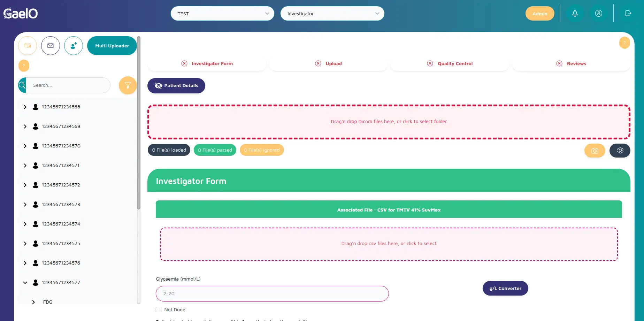The height and width of the screenshot is (321, 644).
Task: Open the mail envelope icon
Action: point(51,46)
